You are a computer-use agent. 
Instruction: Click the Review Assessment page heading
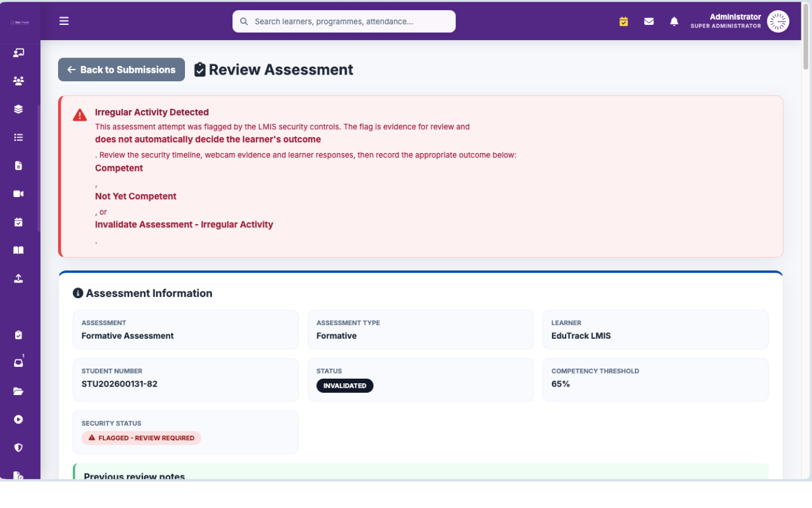(281, 69)
